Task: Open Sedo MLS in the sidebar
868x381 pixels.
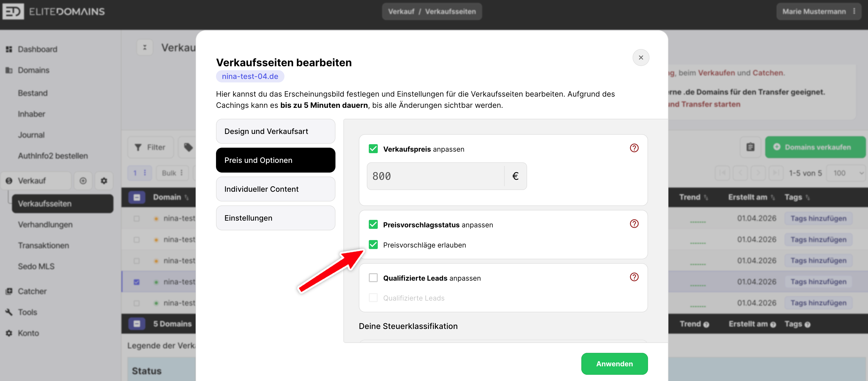Action: pyautogui.click(x=36, y=266)
